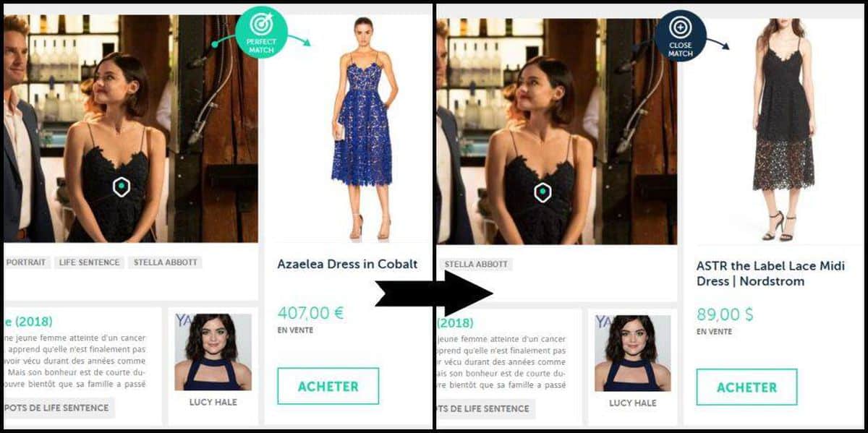Select the left STELLA ABBOTT tag
This screenshot has width=868, height=433.
click(165, 262)
